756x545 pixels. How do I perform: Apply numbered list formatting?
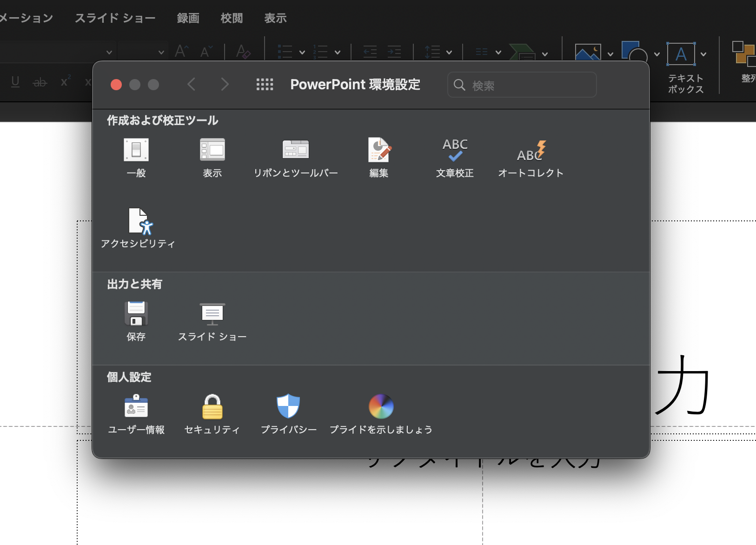tap(320, 52)
